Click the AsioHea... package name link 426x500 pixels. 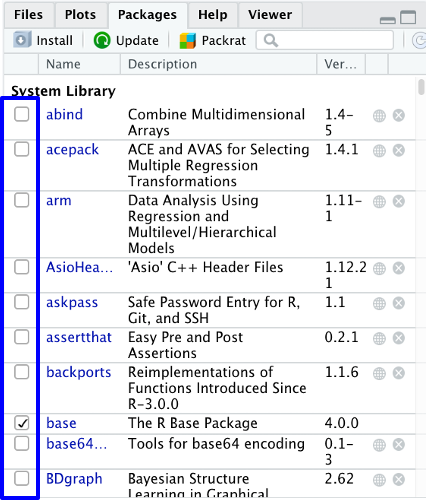click(79, 267)
